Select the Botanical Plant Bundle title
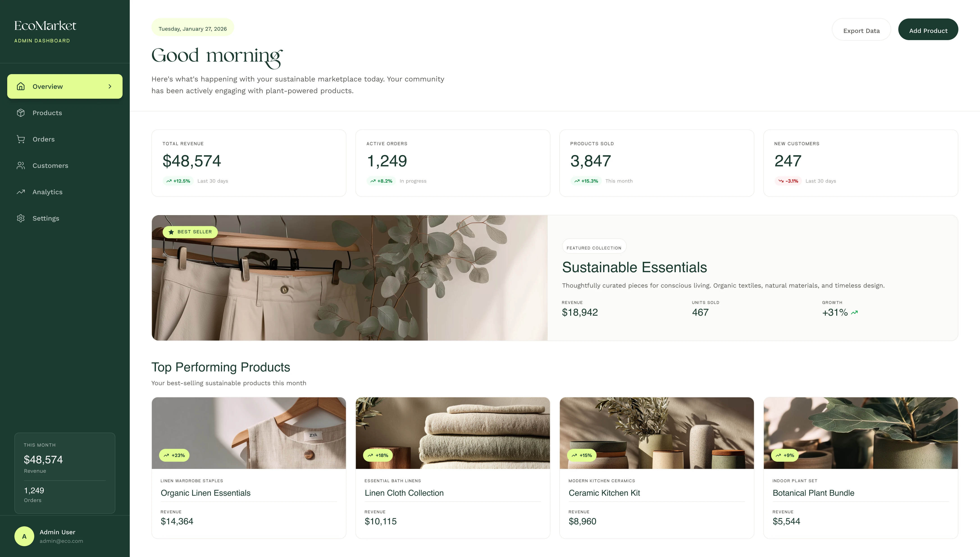980x557 pixels. (x=813, y=493)
